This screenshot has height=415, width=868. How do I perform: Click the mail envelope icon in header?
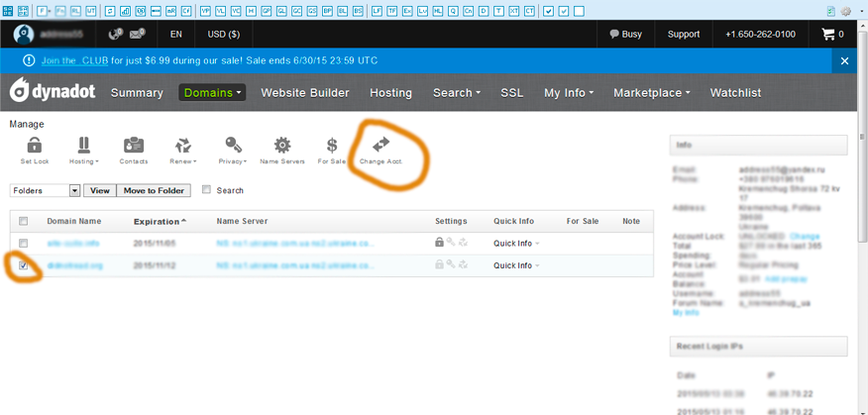137,34
